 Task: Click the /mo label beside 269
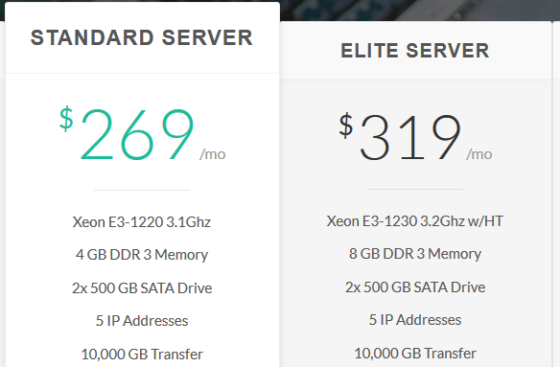213,154
